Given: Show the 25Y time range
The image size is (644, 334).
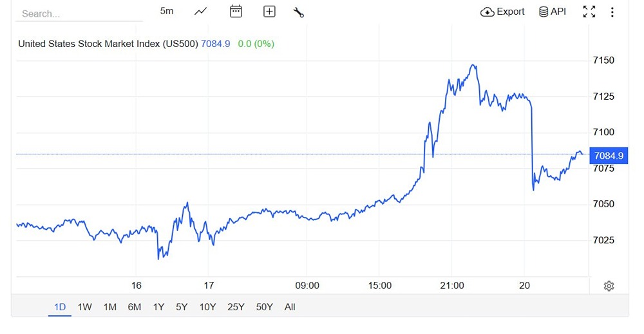Looking at the screenshot, I should pyautogui.click(x=236, y=307).
